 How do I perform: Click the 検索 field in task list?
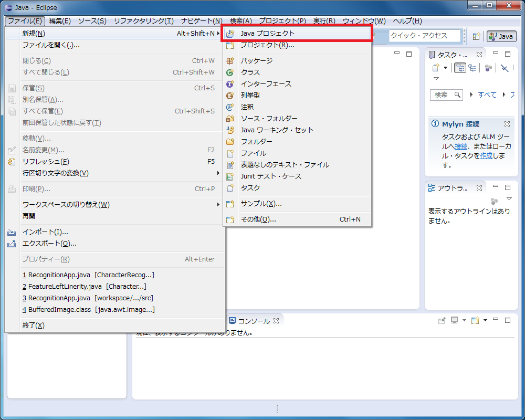[446, 95]
